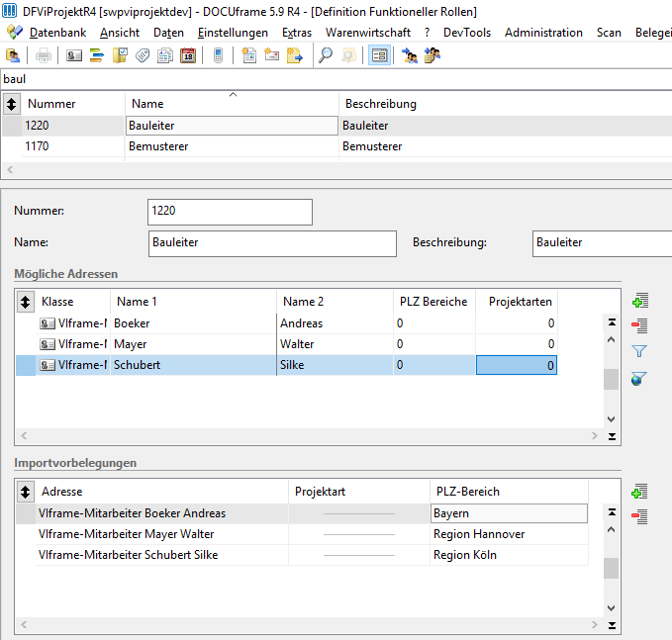This screenshot has height=640, width=672.
Task: Click the Nummer input field with 1220
Action: point(231,212)
